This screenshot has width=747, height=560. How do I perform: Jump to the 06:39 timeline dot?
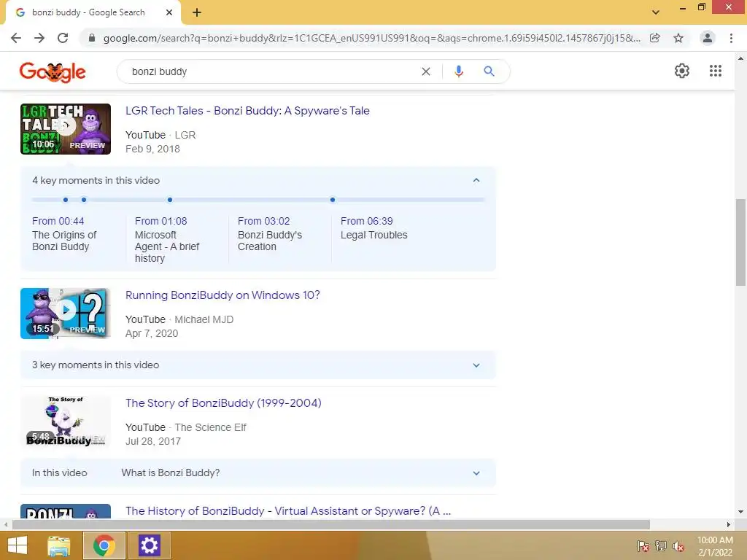pos(333,200)
